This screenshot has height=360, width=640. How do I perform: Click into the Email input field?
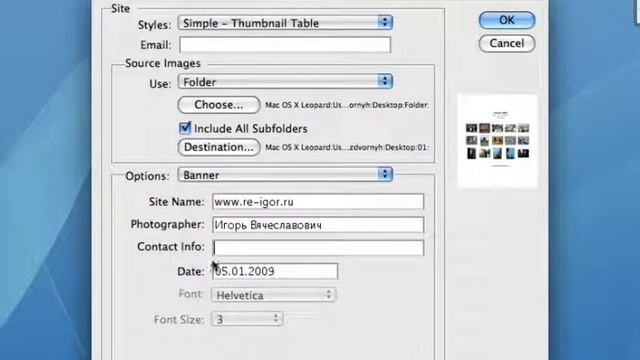(x=285, y=45)
